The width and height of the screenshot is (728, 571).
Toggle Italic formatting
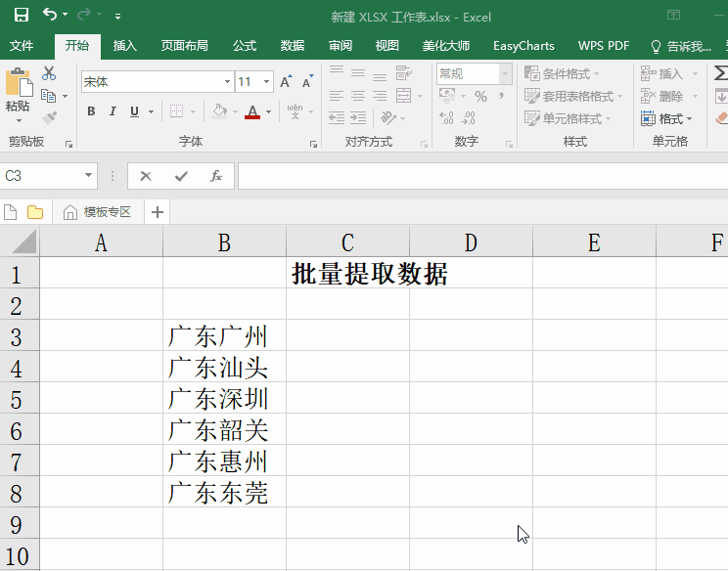coord(113,111)
